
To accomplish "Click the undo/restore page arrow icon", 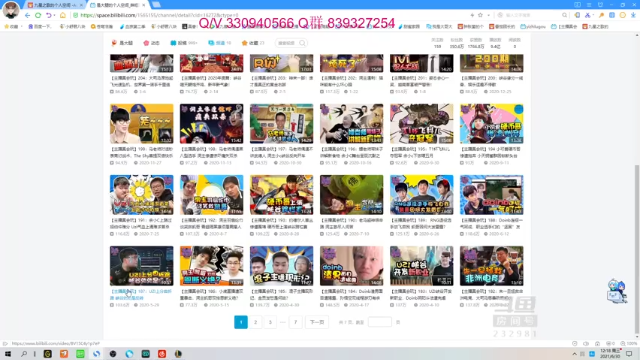I will [x=49, y=15].
